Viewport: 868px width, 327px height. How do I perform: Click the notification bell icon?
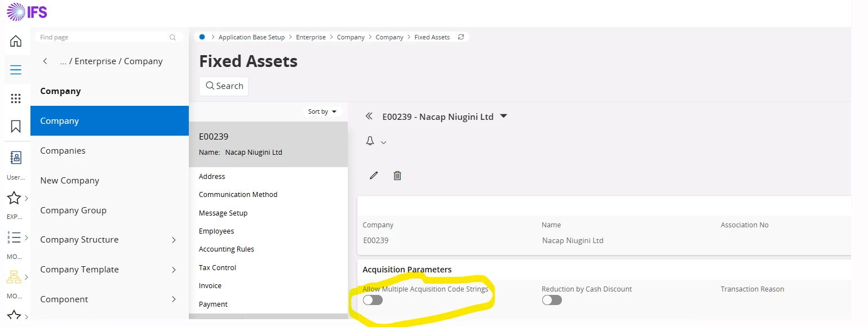pyautogui.click(x=370, y=141)
